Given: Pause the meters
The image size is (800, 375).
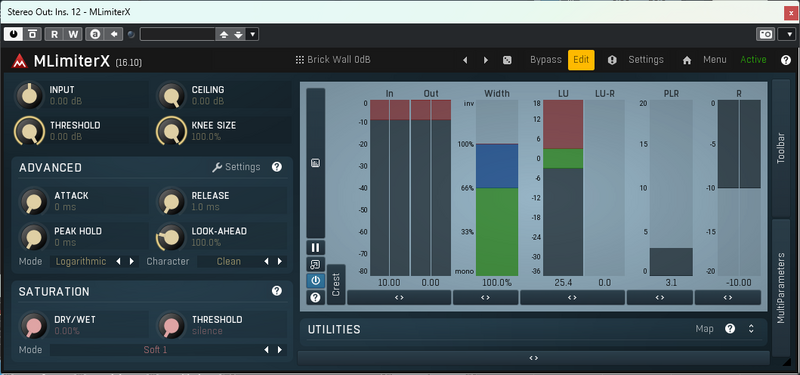Looking at the screenshot, I should click(x=315, y=248).
